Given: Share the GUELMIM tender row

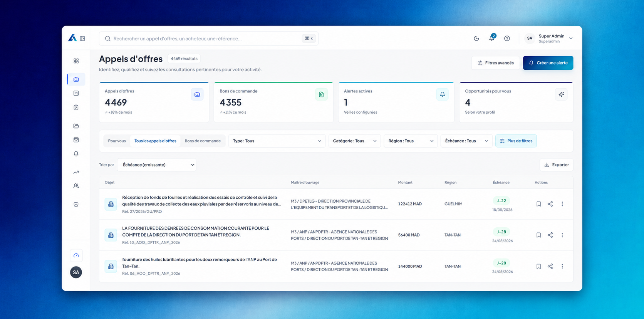Looking at the screenshot, I should [x=550, y=204].
